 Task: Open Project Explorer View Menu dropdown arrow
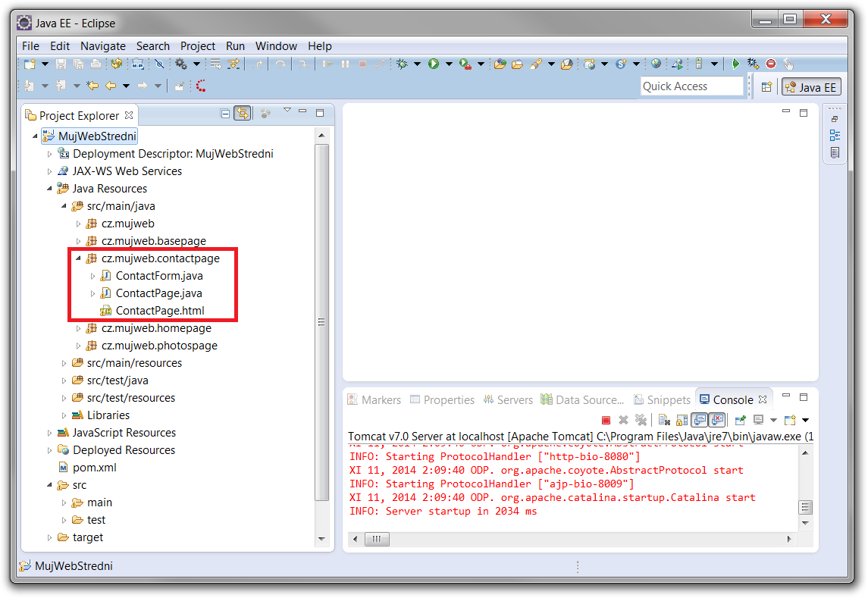pyautogui.click(x=287, y=111)
